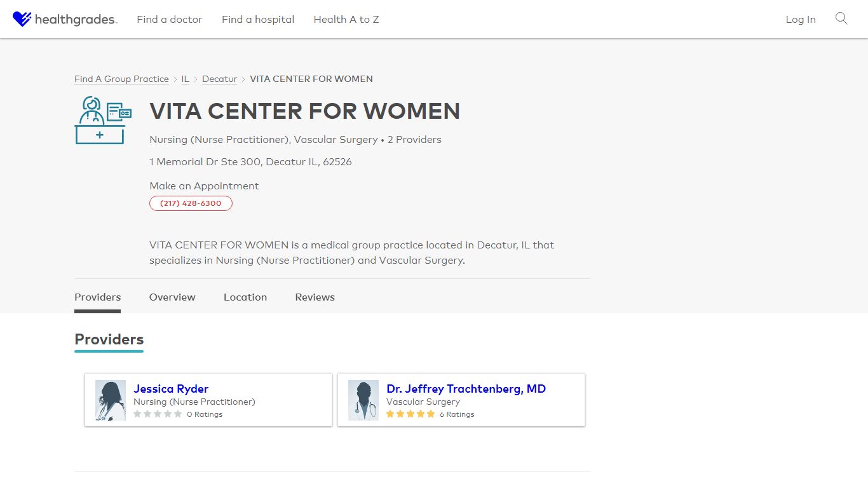This screenshot has width=868, height=488.
Task: Click the VITA CENTER FOR WOMEN heading
Action: (304, 111)
